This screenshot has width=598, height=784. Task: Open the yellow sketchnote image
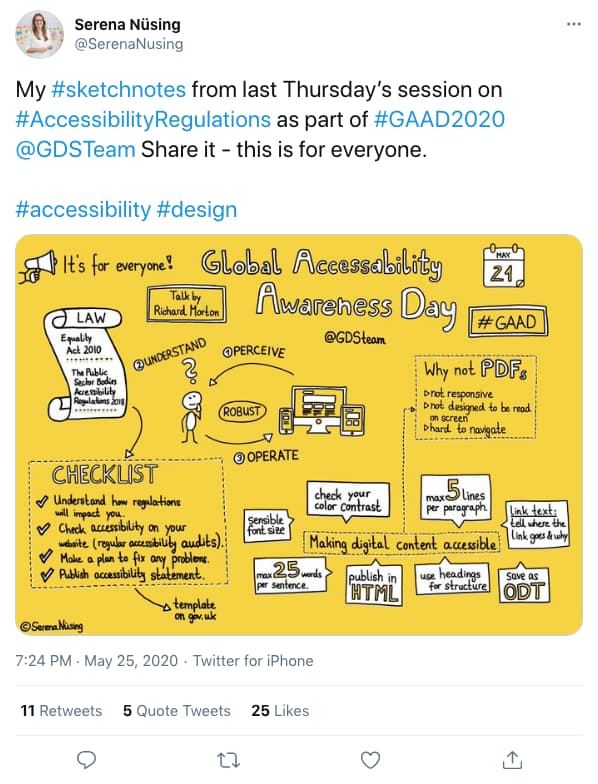pos(299,435)
